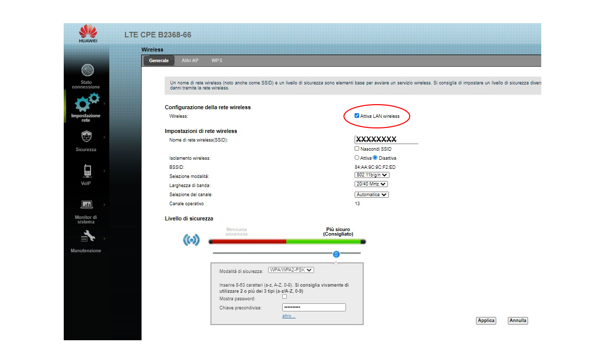Expand the Impostazione rete submenu arrow
607x364 pixels.
pos(105,104)
